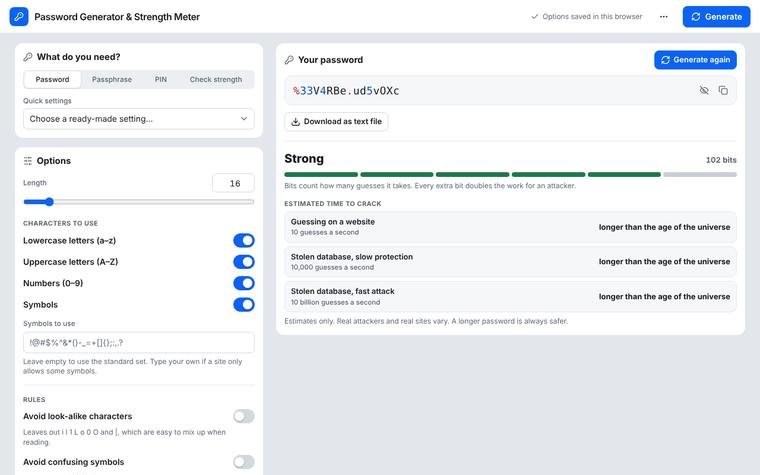Click Stolen database, fast attack row
Screen dimensions: 760x475
click(510, 297)
